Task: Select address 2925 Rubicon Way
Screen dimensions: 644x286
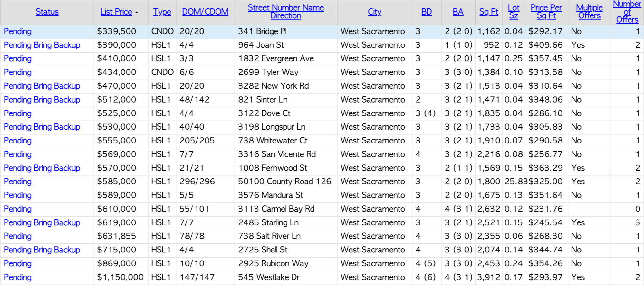Action: pos(273,263)
